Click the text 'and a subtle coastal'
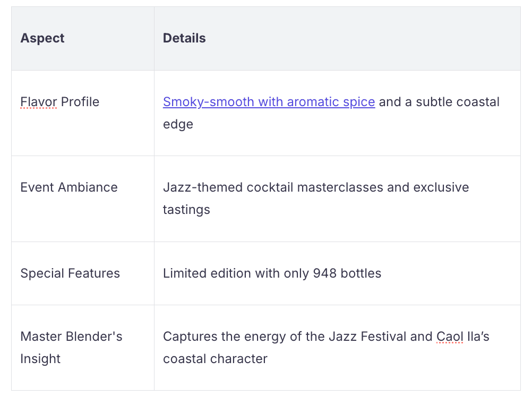 coord(439,102)
